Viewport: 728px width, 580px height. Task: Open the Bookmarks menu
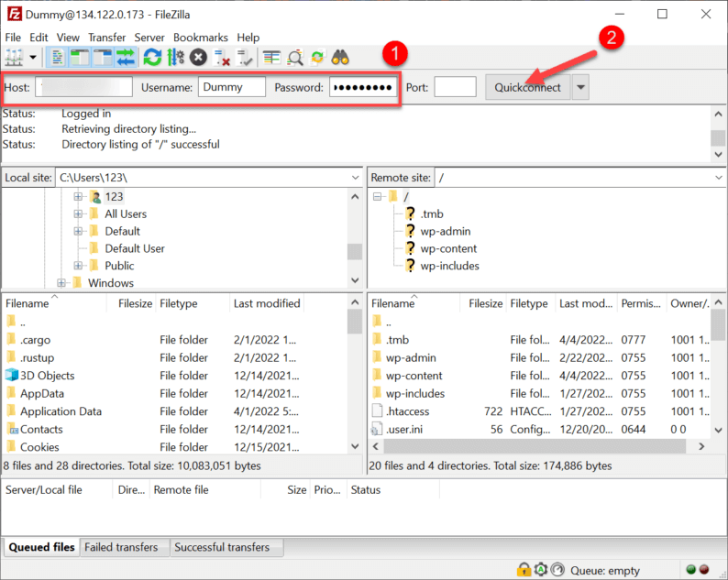tap(201, 38)
